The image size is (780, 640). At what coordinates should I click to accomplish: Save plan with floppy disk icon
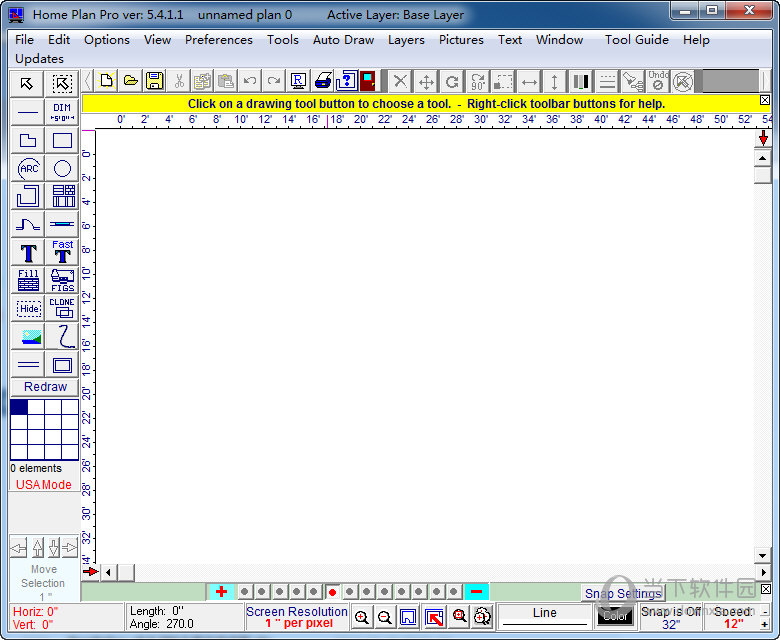pos(155,81)
